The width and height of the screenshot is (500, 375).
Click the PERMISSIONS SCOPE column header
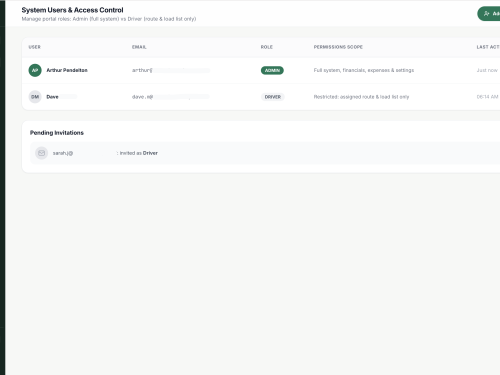point(338,47)
